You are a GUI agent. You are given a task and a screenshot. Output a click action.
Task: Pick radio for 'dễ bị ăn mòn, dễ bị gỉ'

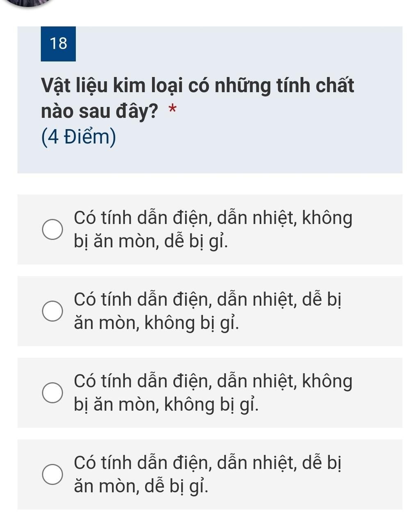point(53,475)
